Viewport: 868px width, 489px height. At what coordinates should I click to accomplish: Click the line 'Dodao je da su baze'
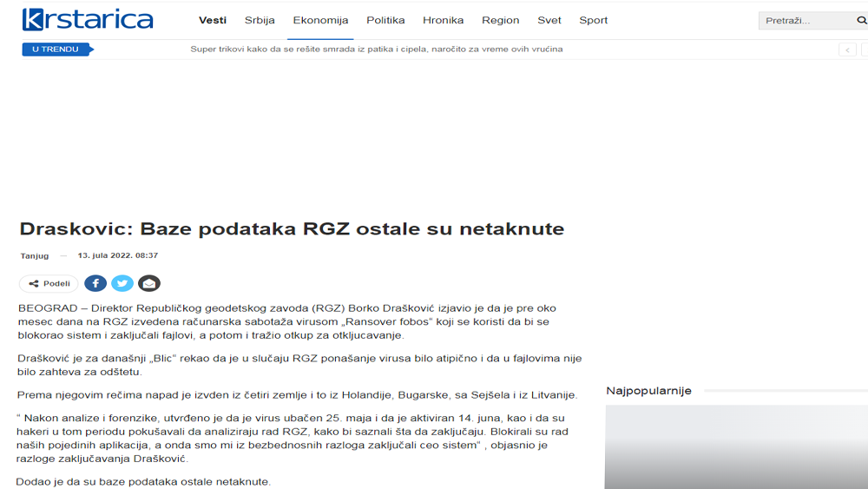(143, 482)
